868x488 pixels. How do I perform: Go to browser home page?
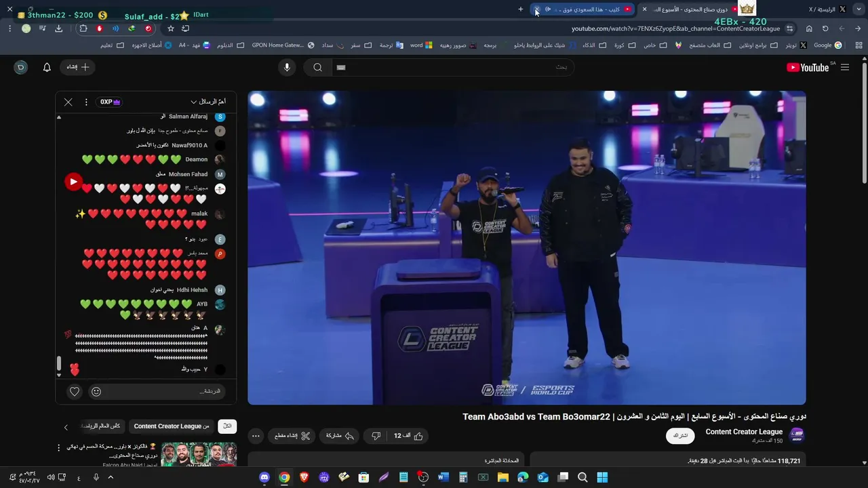tap(809, 28)
